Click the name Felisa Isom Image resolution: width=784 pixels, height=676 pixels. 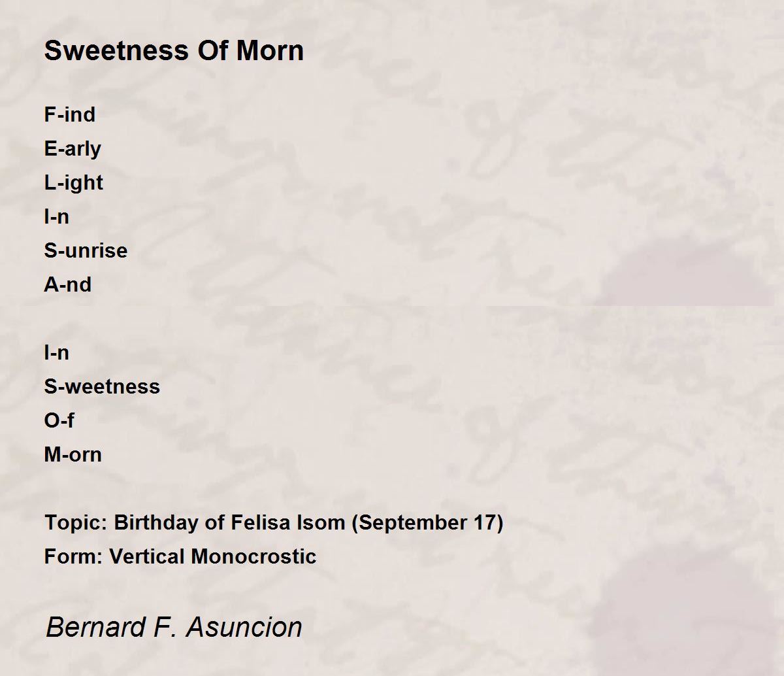point(287,522)
